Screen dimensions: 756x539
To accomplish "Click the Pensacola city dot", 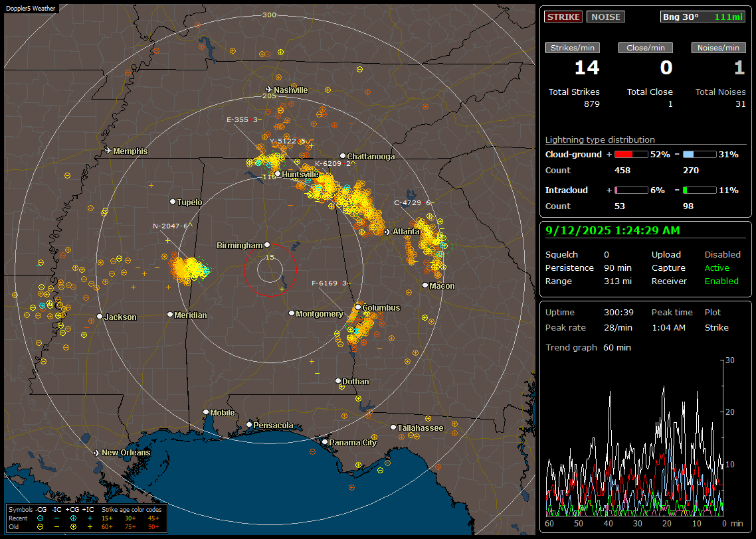I will click(x=248, y=425).
